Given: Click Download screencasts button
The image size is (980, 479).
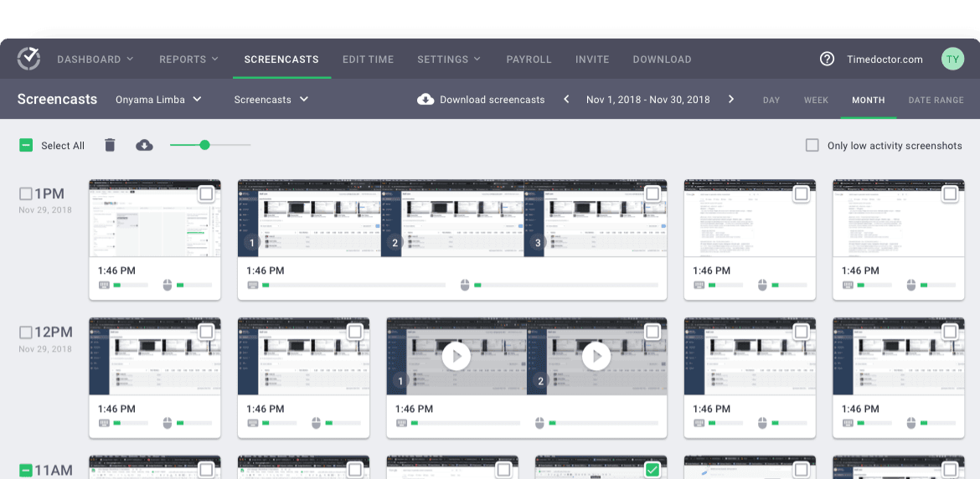Looking at the screenshot, I should (x=481, y=100).
